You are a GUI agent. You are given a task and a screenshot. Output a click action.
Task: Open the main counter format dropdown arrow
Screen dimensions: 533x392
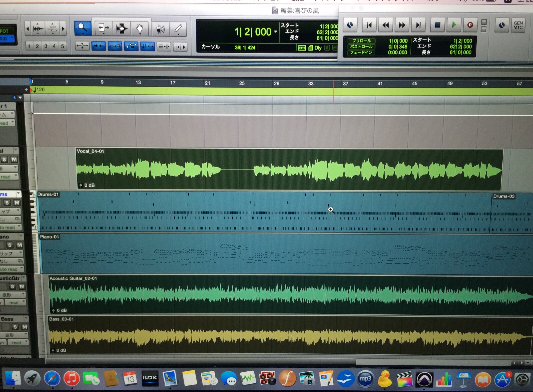pyautogui.click(x=276, y=32)
